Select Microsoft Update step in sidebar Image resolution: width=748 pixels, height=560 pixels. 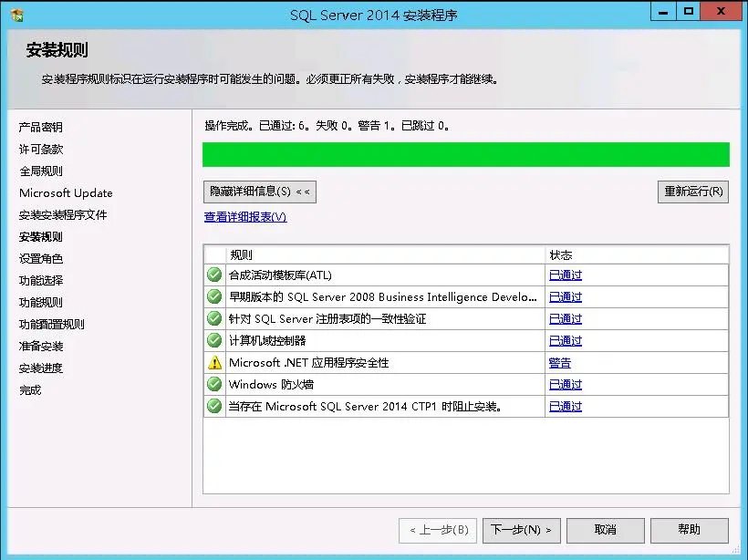click(x=66, y=193)
